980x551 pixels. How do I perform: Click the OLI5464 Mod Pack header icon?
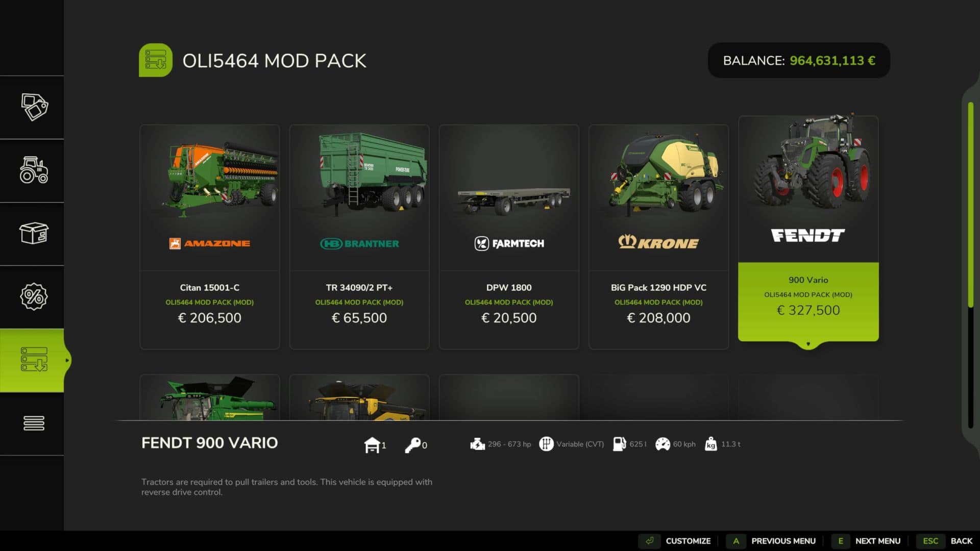point(156,60)
